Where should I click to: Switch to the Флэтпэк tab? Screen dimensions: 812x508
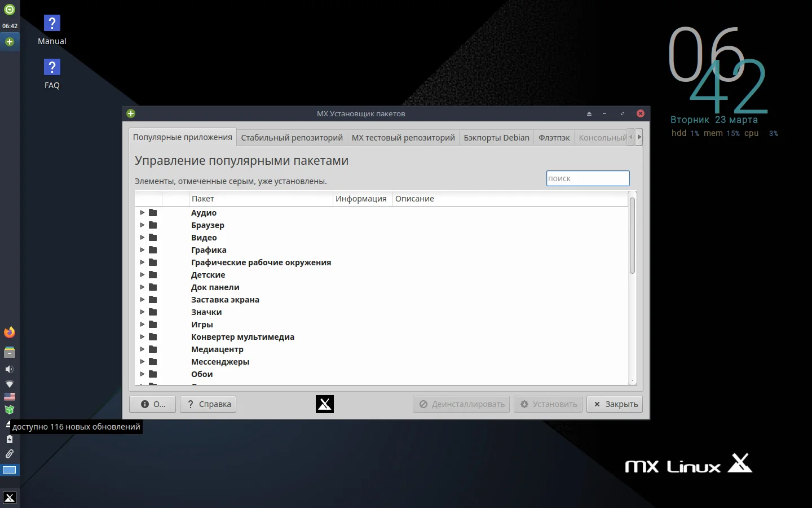[x=553, y=137]
